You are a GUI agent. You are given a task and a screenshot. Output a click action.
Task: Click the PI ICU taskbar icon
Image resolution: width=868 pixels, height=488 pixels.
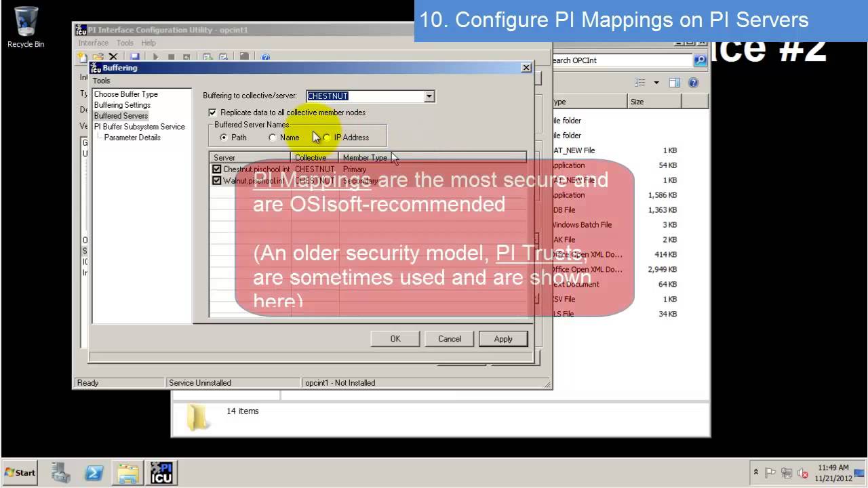tap(161, 472)
